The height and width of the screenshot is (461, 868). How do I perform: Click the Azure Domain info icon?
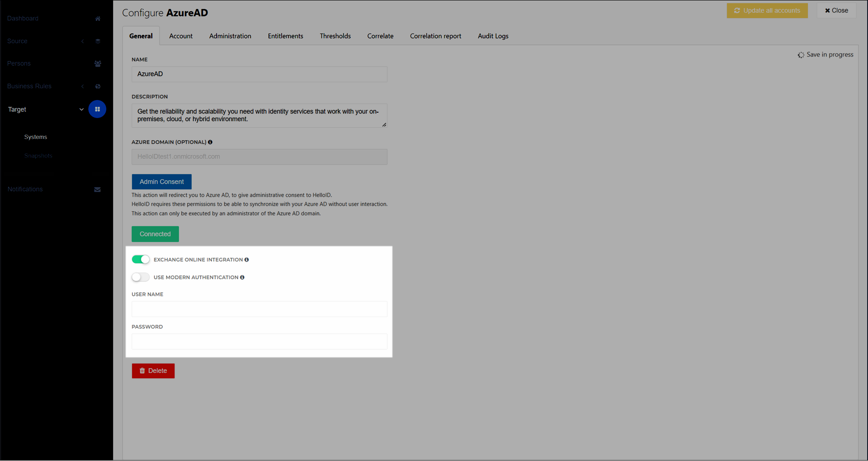[210, 142]
